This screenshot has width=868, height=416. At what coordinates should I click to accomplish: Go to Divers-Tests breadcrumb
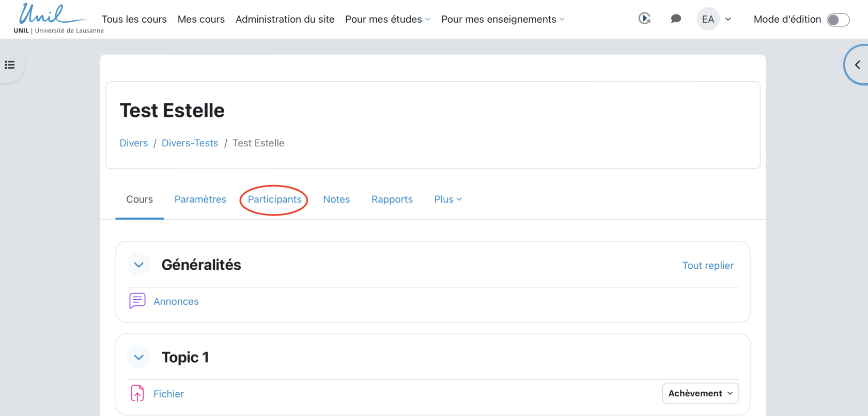190,143
